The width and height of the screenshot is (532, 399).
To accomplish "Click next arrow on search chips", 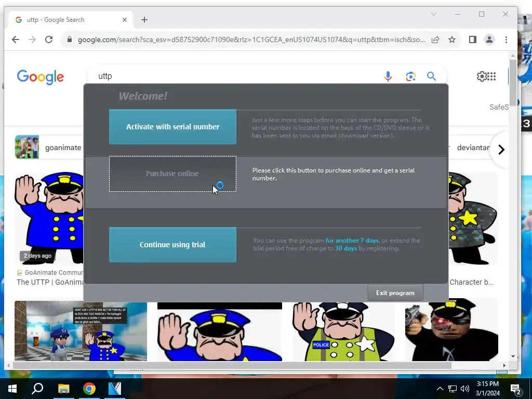I will click(x=501, y=149).
